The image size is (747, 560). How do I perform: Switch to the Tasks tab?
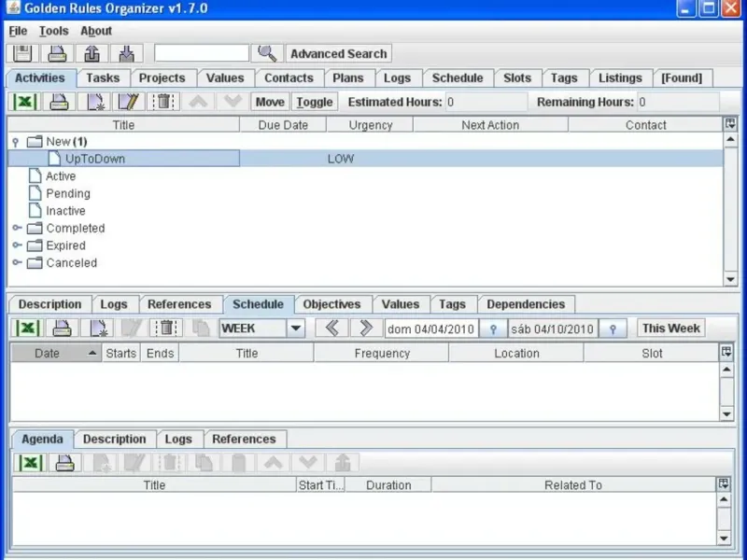[103, 78]
